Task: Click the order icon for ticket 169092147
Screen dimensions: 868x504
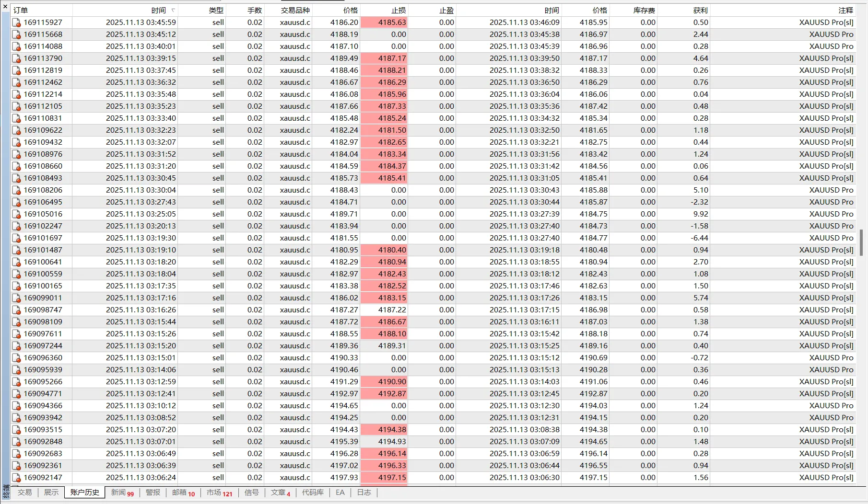Action: click(16, 478)
